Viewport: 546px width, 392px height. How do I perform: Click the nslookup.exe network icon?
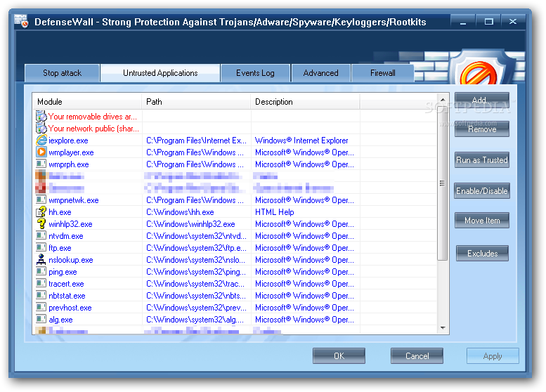41,259
